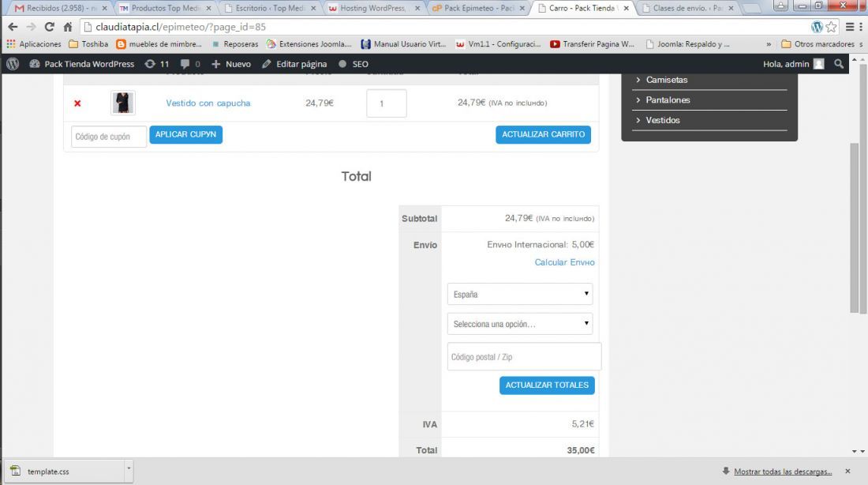Open the Reposeras bookmark
This screenshot has width=868, height=485.
click(234, 43)
